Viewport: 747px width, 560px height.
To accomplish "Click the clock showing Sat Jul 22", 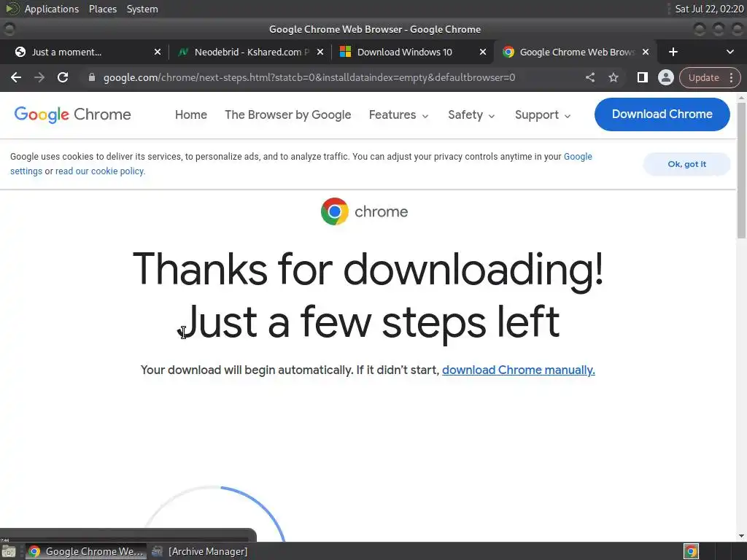I will click(709, 9).
